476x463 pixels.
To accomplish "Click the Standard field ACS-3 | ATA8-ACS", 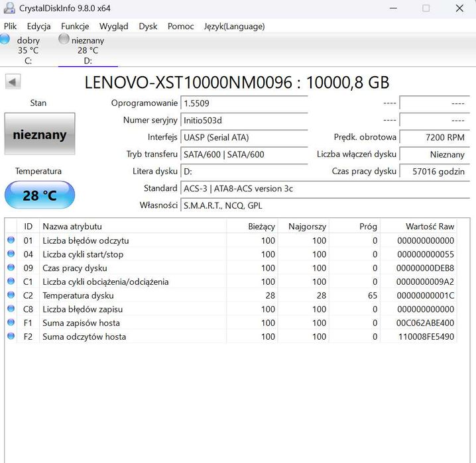I will pos(326,189).
